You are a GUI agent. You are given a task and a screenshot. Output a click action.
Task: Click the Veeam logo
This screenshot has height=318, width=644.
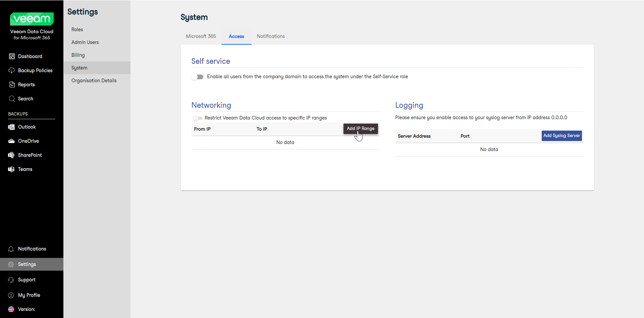[32, 19]
